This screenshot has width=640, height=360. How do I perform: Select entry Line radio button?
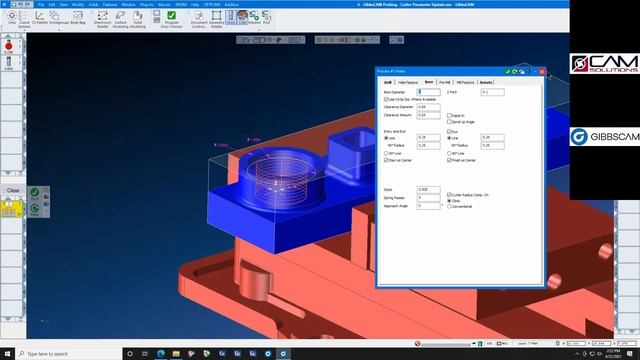pos(386,138)
